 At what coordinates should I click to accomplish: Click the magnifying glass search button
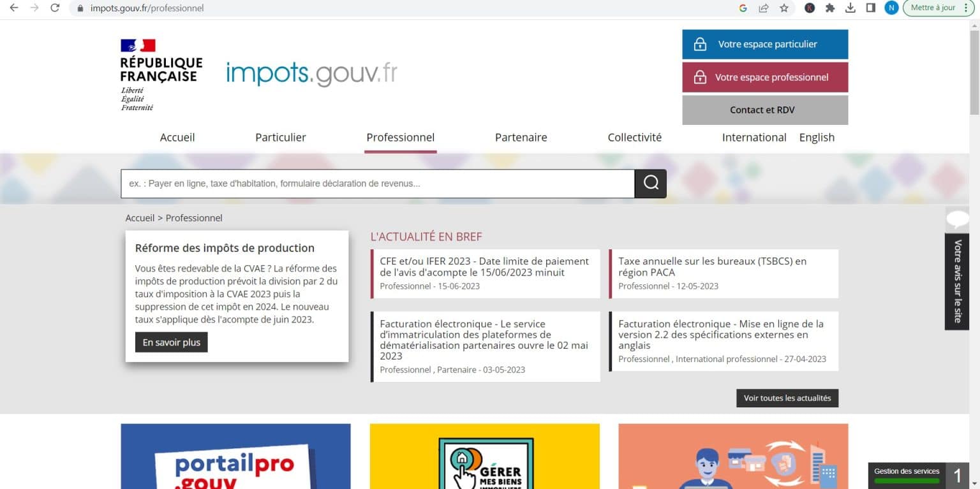click(650, 184)
